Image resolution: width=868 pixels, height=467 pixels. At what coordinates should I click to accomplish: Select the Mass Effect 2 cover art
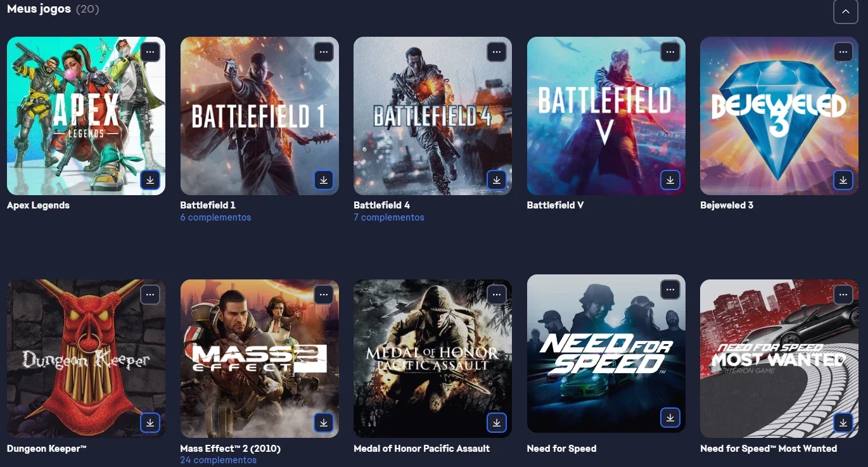260,359
